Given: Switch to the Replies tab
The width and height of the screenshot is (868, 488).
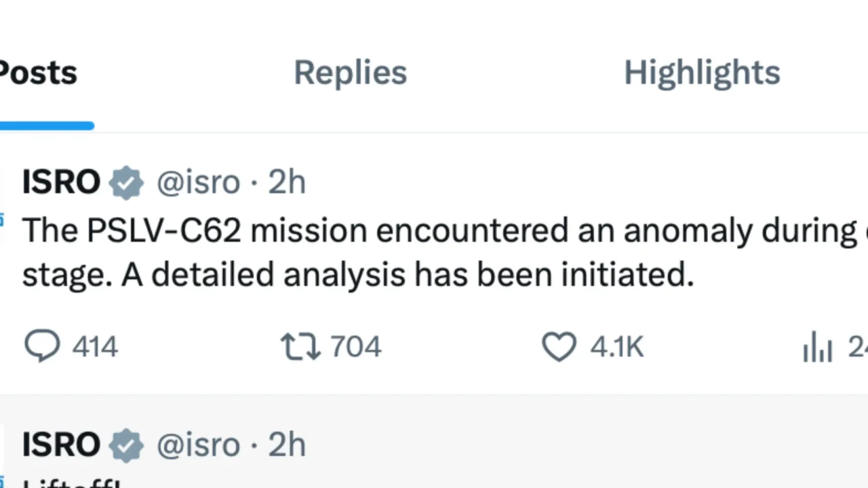Looking at the screenshot, I should click(x=350, y=73).
